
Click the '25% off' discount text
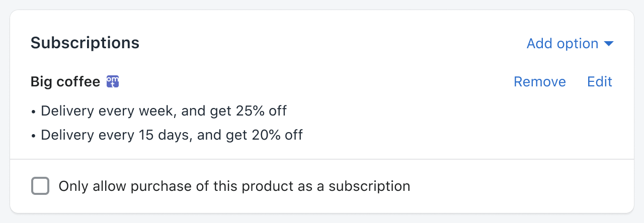260,110
